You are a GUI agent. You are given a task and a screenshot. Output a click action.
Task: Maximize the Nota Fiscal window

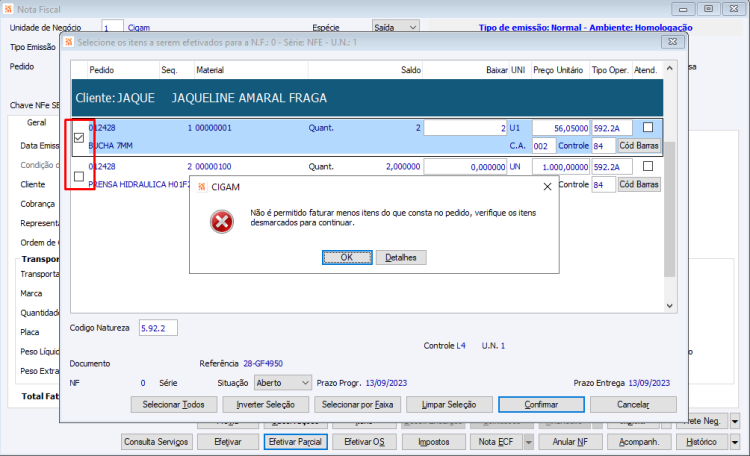point(708,9)
